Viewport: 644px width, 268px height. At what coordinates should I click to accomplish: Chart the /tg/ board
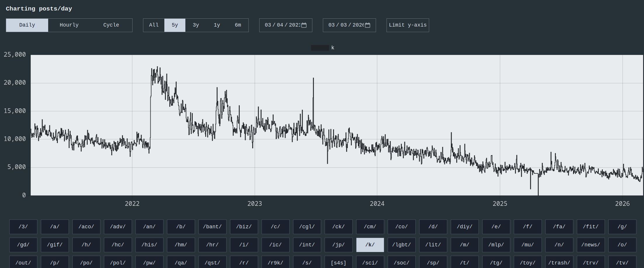(496, 262)
